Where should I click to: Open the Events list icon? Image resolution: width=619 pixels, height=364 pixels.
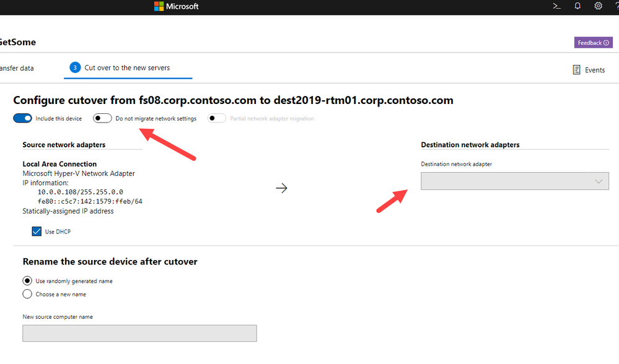[x=576, y=70]
